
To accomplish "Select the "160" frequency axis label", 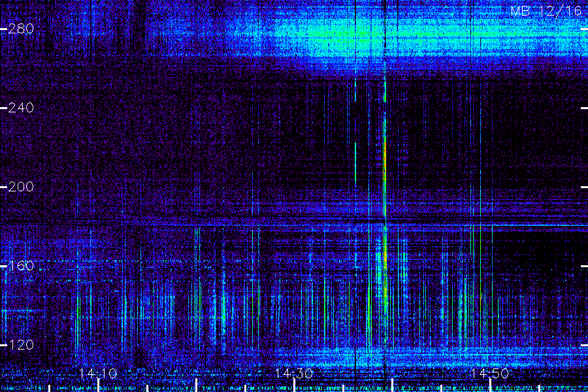I will click(21, 266).
